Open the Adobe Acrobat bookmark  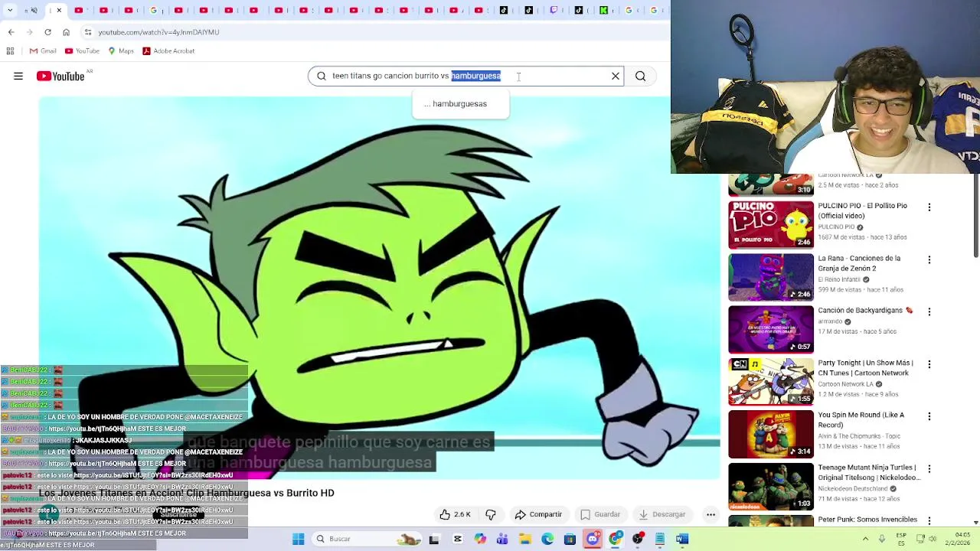[168, 51]
